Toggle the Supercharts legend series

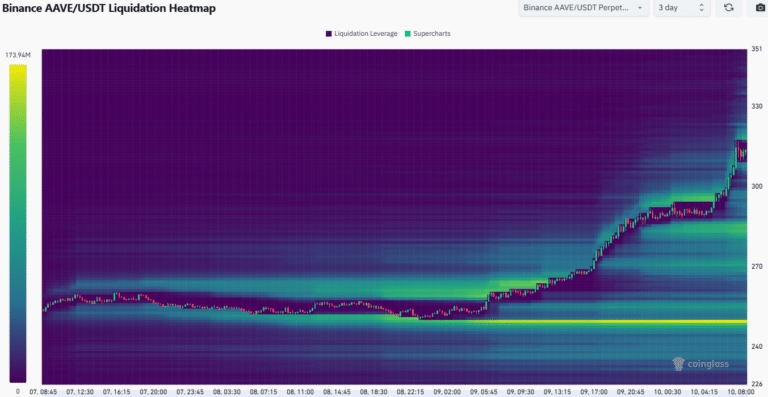click(x=428, y=34)
